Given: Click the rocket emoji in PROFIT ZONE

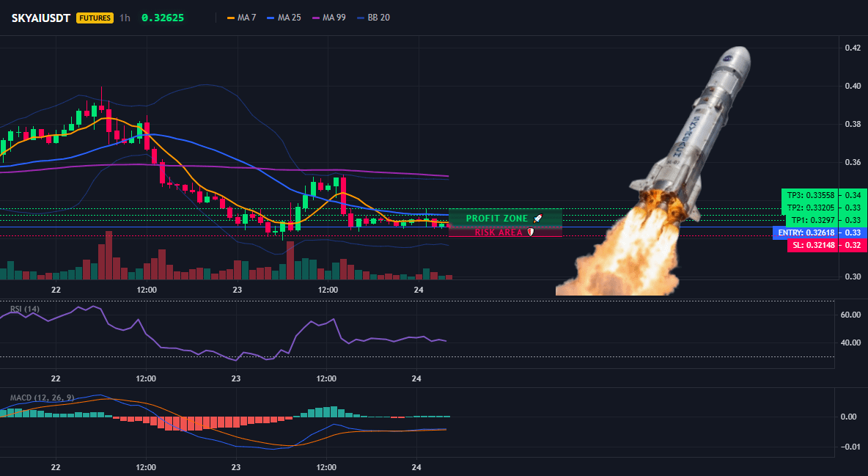Looking at the screenshot, I should (x=538, y=219).
